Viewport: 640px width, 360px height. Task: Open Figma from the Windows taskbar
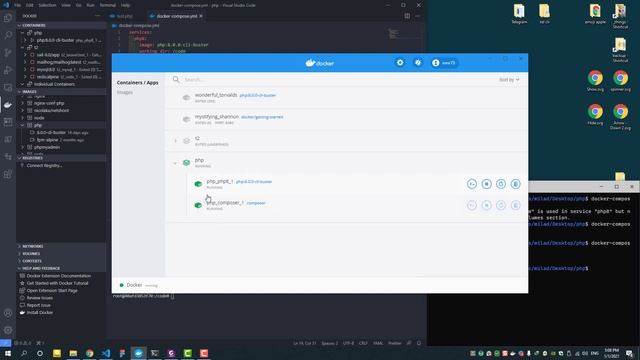[x=122, y=353]
